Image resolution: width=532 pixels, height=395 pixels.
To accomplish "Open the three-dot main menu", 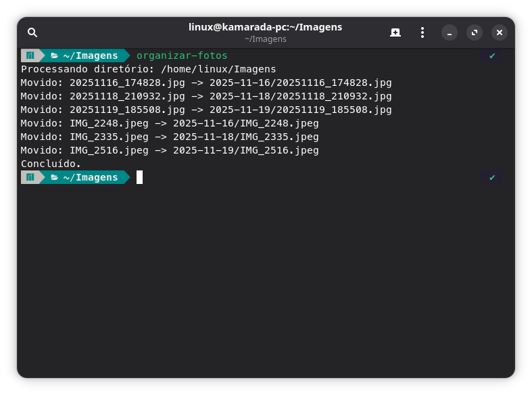I will (x=422, y=32).
